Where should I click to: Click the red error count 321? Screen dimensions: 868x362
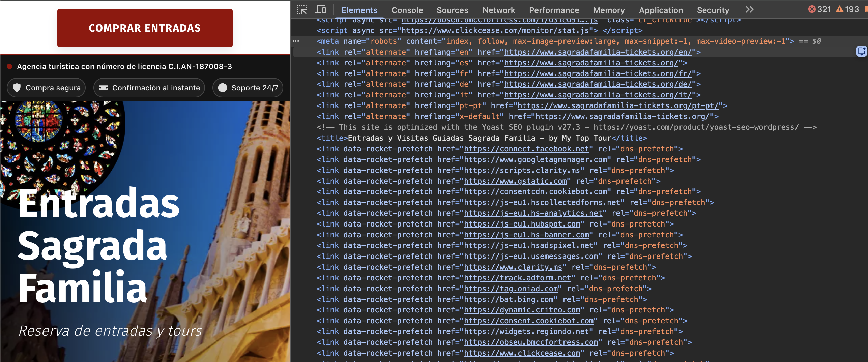pos(819,9)
